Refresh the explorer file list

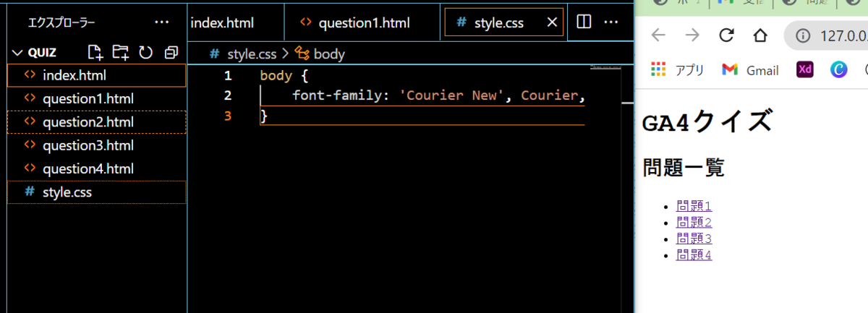pos(146,52)
